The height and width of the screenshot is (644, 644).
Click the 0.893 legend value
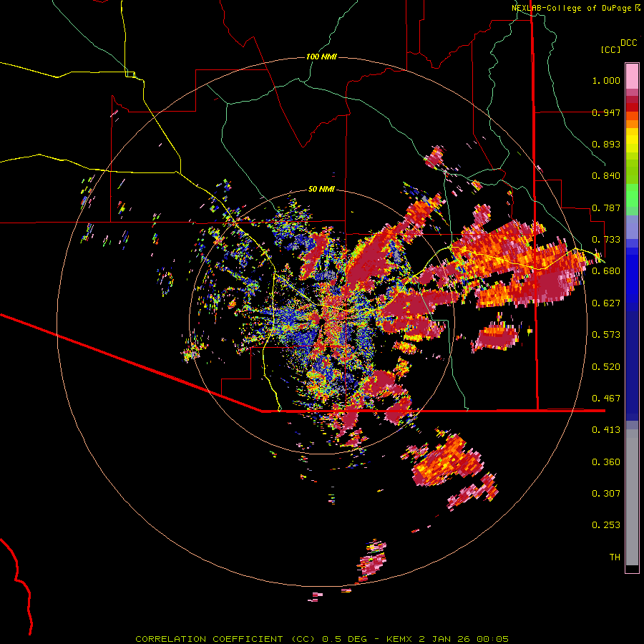pos(606,144)
